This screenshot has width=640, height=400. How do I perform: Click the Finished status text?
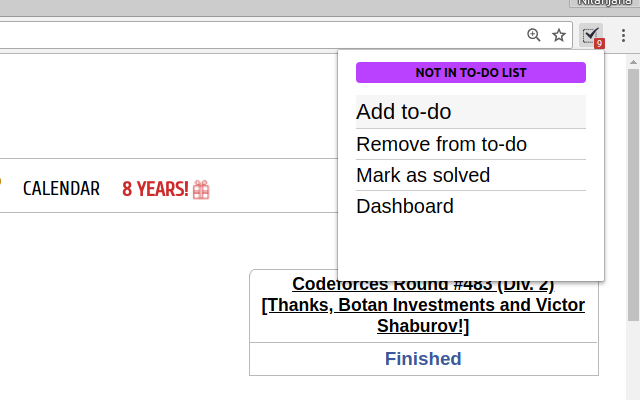pos(423,359)
